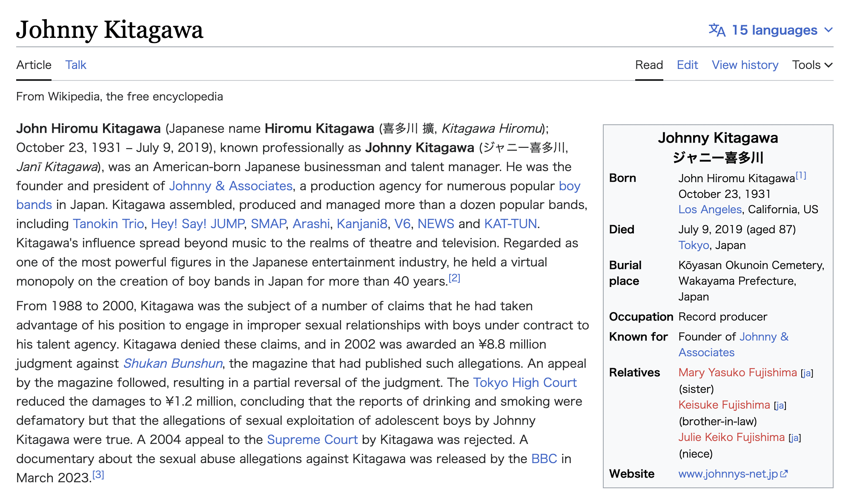Follow the NEWS band link
Viewport: 860px width, 504px height.
click(x=436, y=224)
